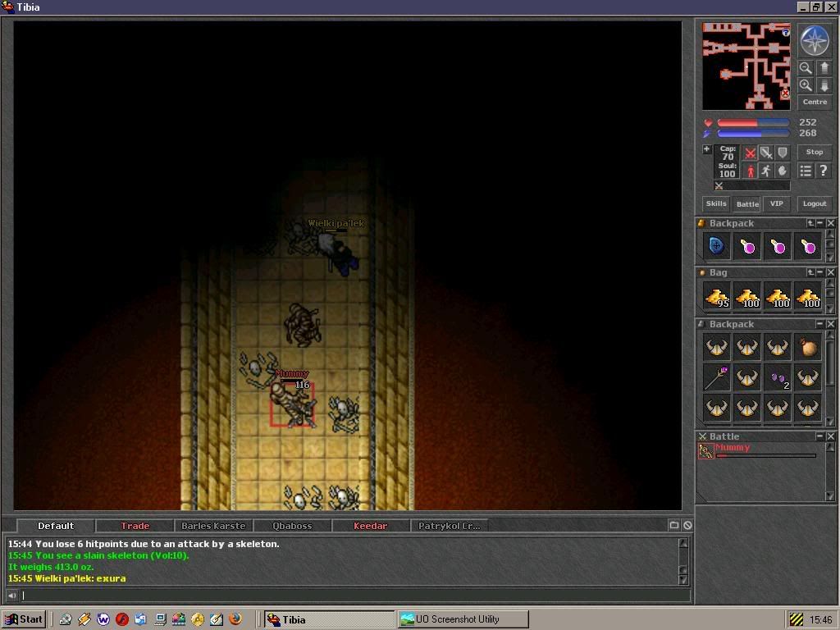The image size is (840, 630).
Task: Click the Stop button
Action: click(815, 152)
